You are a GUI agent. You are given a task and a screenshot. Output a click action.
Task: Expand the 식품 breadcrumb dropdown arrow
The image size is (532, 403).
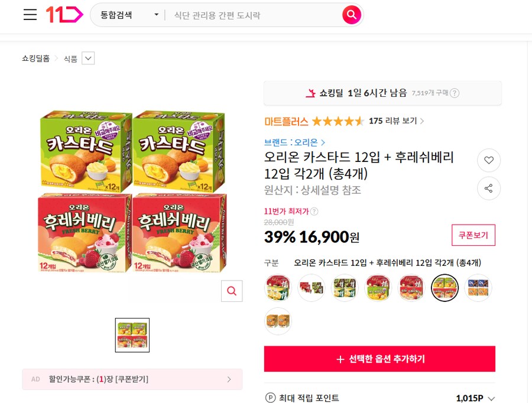[x=87, y=58]
